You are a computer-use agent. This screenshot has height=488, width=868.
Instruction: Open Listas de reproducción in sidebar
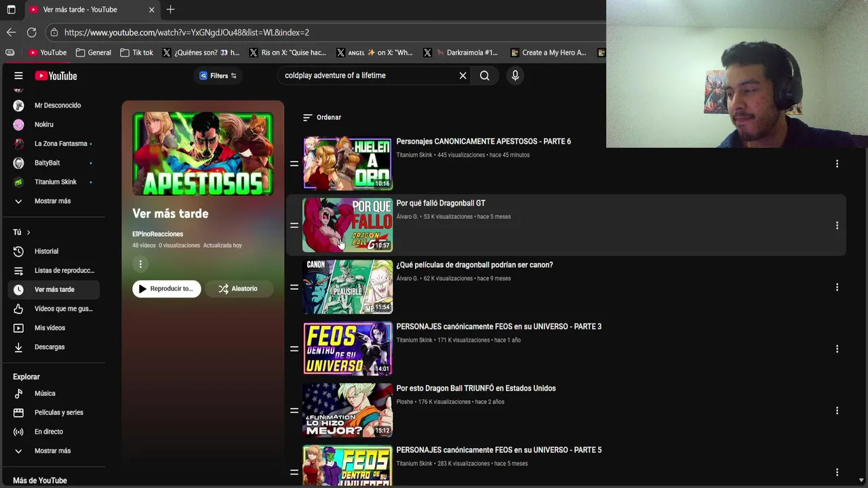(54, 270)
